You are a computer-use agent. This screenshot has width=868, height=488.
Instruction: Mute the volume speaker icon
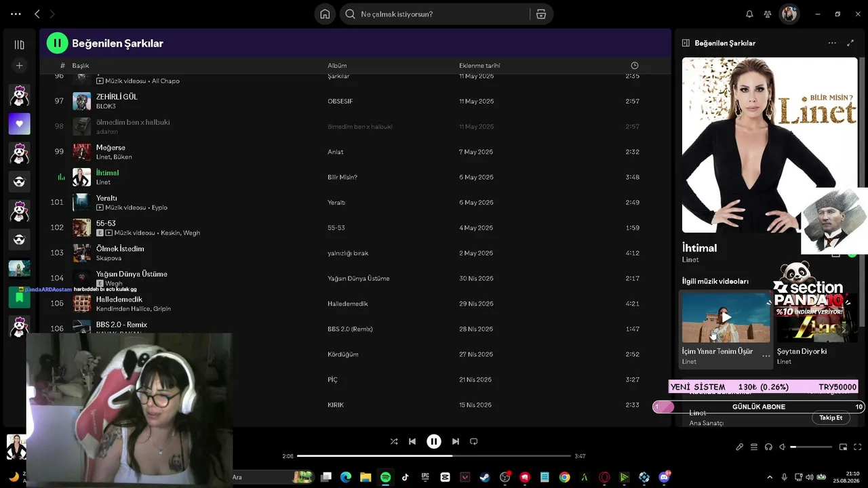[782, 447]
